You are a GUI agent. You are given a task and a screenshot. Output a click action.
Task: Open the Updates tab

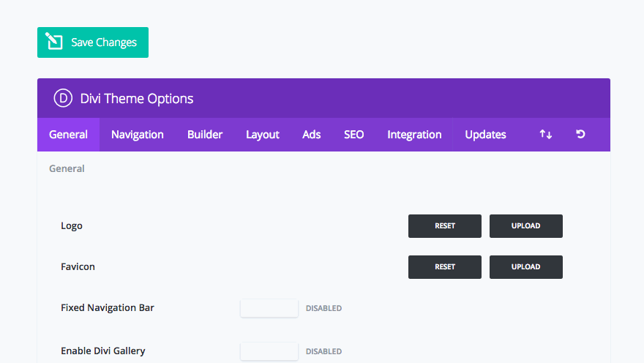coord(485,135)
